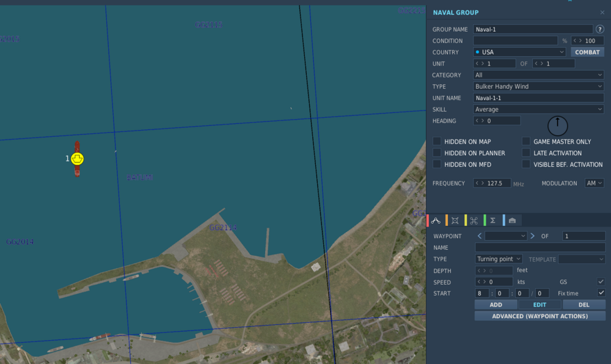Expand the Skill dropdown set to Average
The width and height of the screenshot is (611, 364).
coord(538,109)
